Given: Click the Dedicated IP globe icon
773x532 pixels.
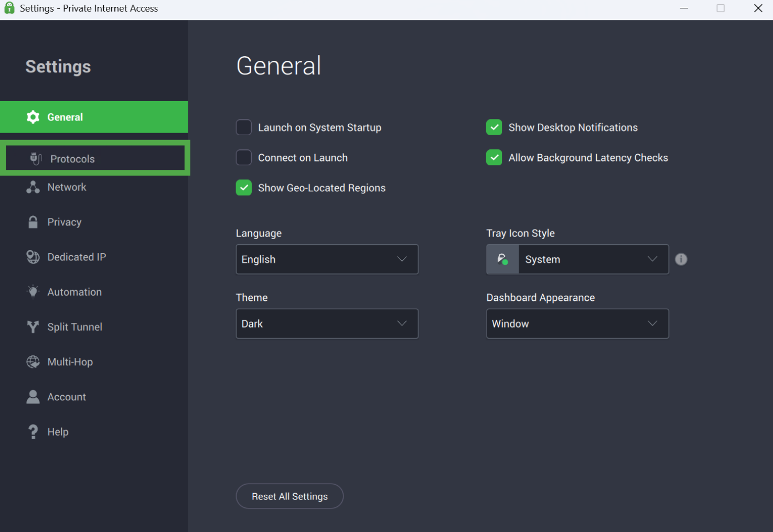Looking at the screenshot, I should 33,257.
